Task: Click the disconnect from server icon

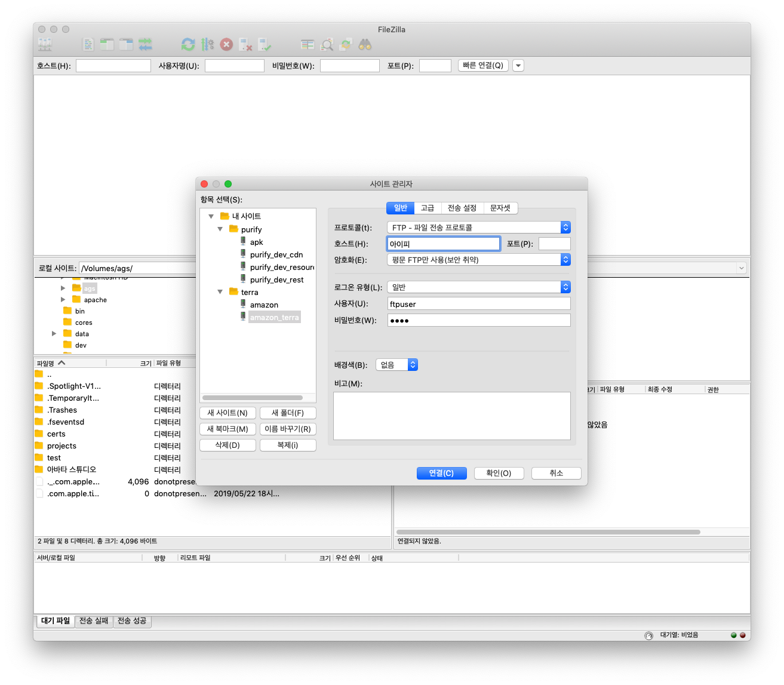Action: pyautogui.click(x=245, y=44)
